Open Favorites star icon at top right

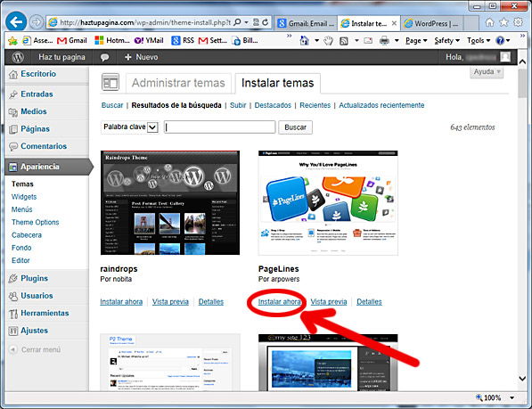point(503,22)
